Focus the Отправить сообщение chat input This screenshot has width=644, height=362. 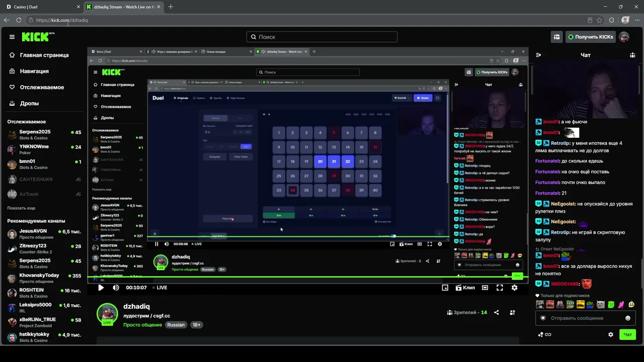click(585, 318)
